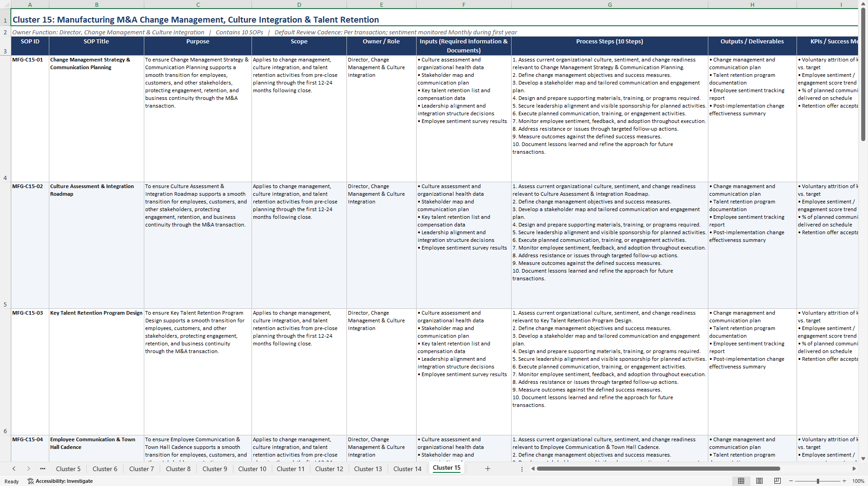Open Accessibility: Investigate status item

pyautogui.click(x=60, y=481)
